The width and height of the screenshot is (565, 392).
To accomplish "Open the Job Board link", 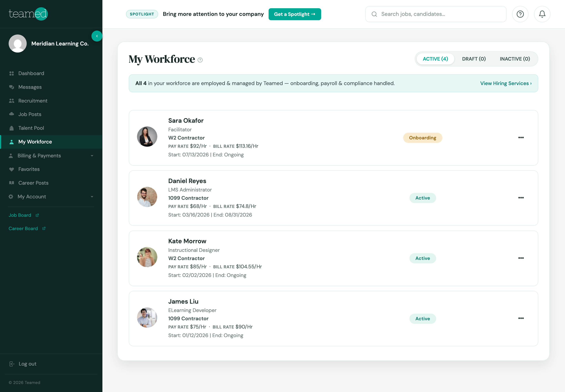I will pyautogui.click(x=24, y=215).
